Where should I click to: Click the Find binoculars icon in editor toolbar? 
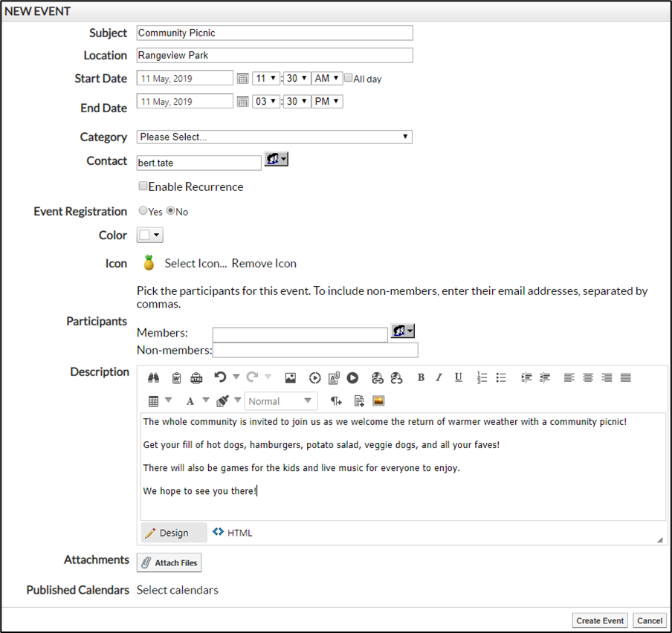tap(154, 377)
